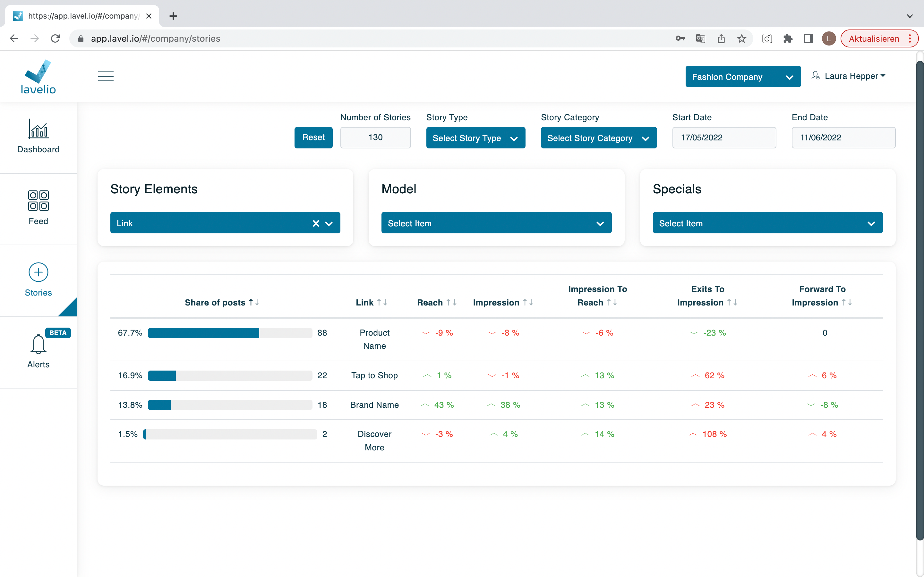Go to Feed in the sidebar
This screenshot has width=924, height=577.
click(x=38, y=208)
